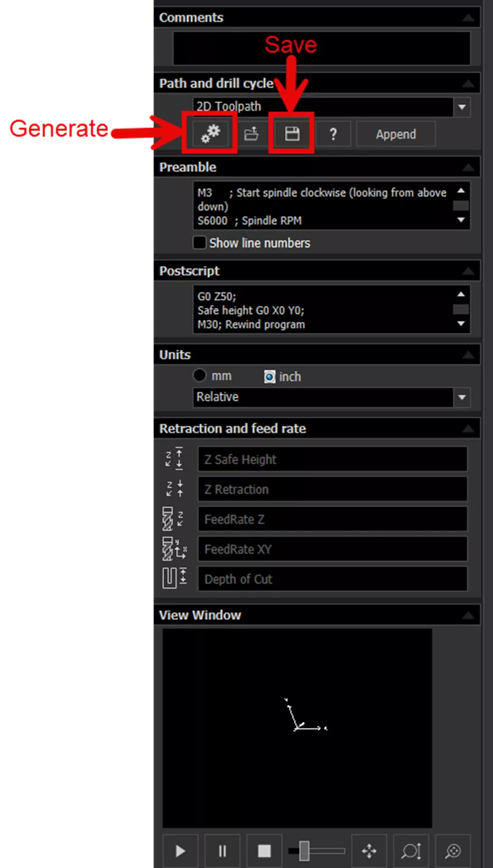The width and height of the screenshot is (493, 868).
Task: Open help with the question mark button
Action: pos(333,134)
